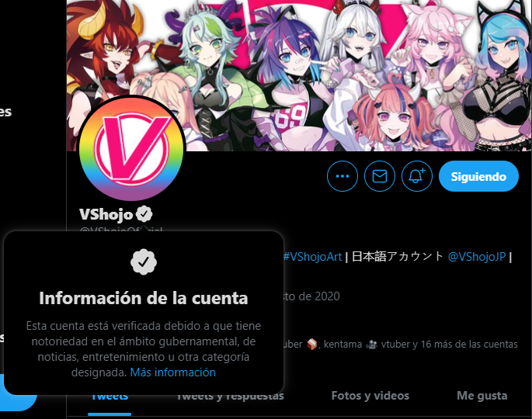Click the verification explanation paragraph text

click(144, 349)
